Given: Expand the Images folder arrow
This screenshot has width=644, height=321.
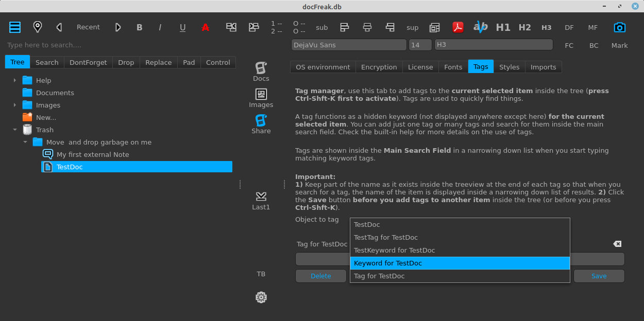Looking at the screenshot, I should tap(15, 105).
